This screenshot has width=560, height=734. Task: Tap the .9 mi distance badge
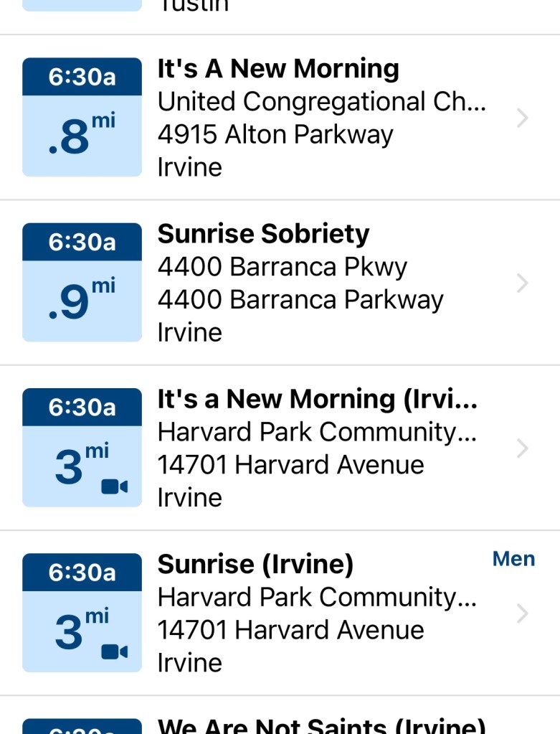82,301
